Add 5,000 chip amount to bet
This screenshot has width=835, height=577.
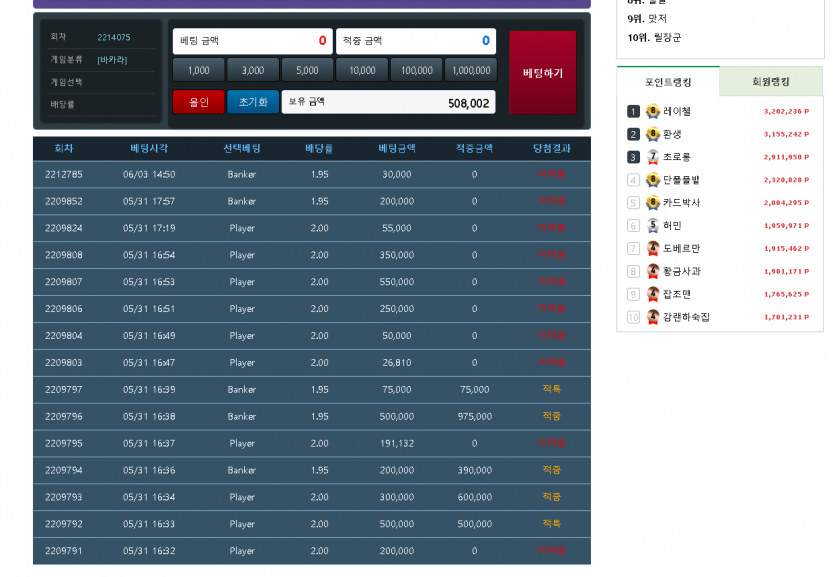(x=307, y=70)
